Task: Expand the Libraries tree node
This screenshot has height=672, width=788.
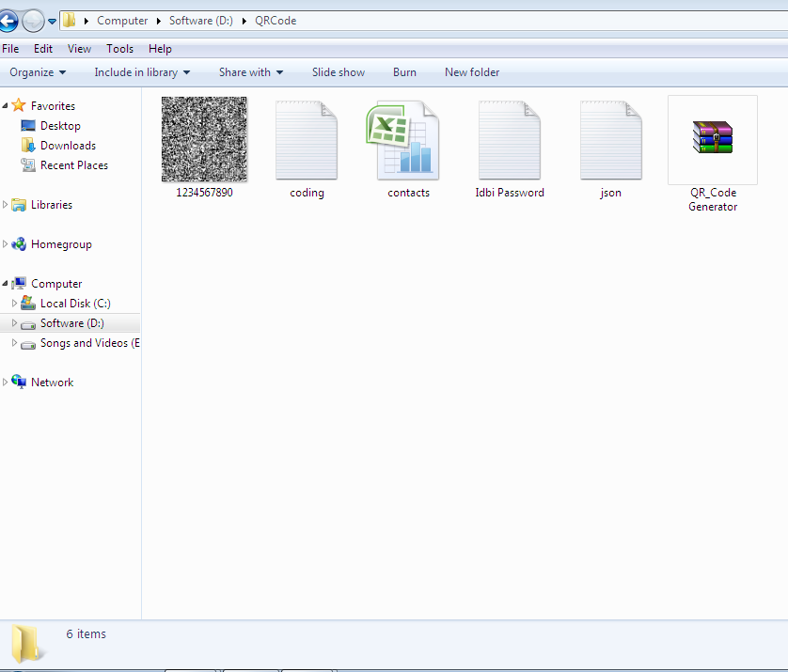Action: [x=5, y=204]
